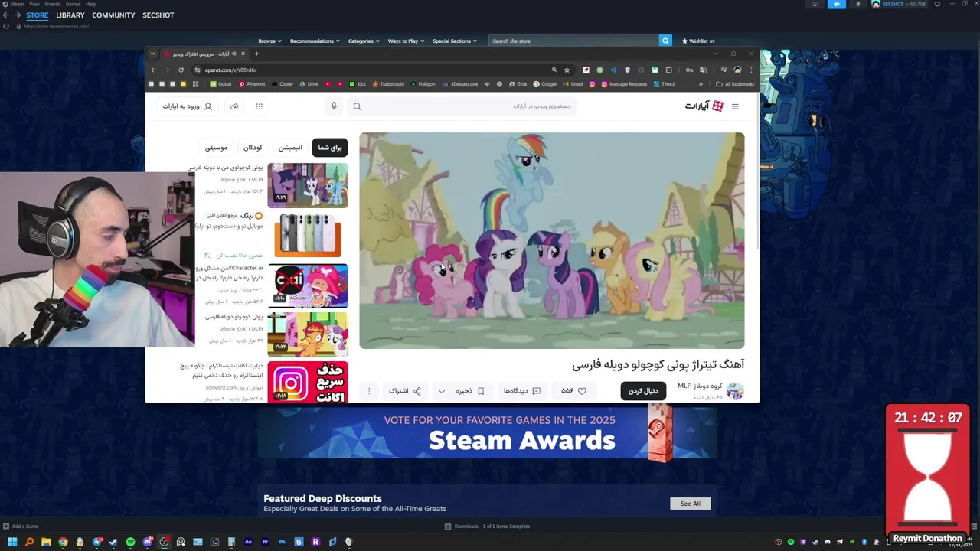Click the 'دنبال کردن' follow button
The image size is (980, 551).
pyautogui.click(x=643, y=391)
